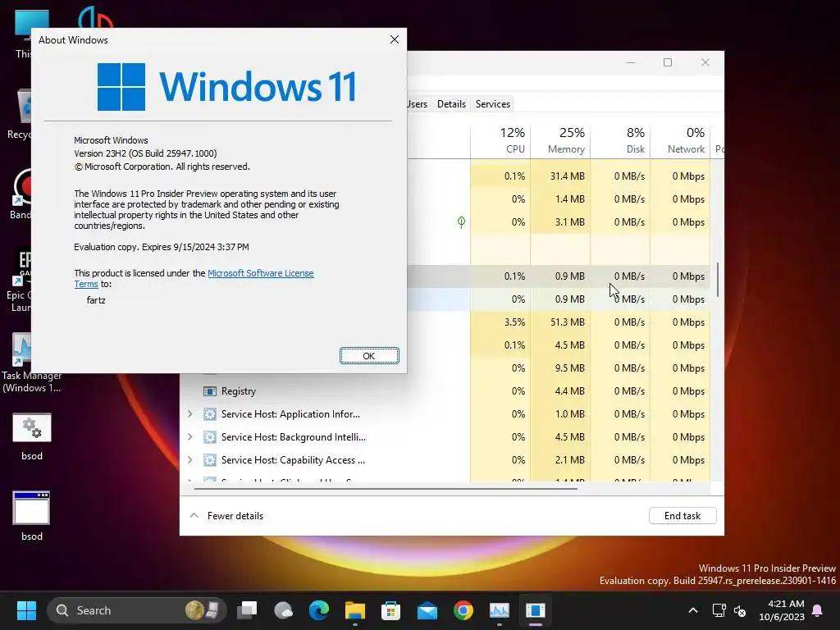Select the 2.1 MB memory cell
This screenshot has height=630, width=840.
[x=560, y=460]
